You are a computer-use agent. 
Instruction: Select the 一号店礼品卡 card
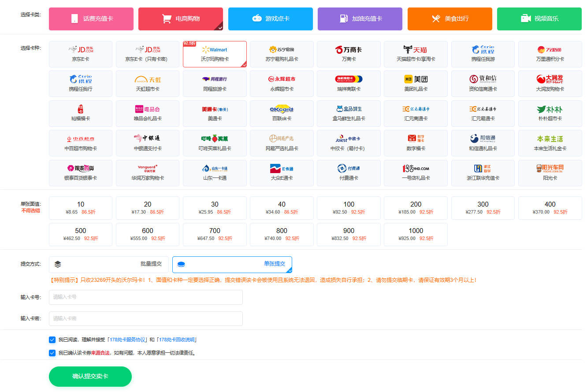coord(416,173)
